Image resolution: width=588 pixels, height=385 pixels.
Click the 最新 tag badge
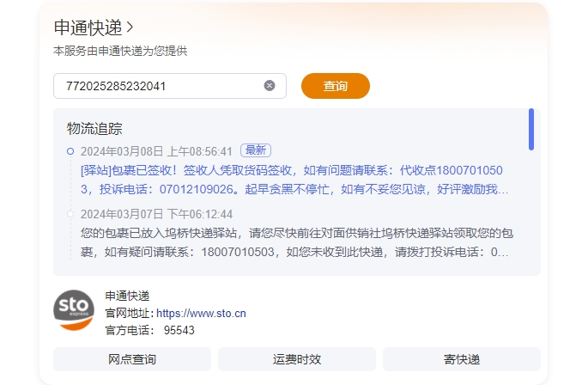coord(256,150)
